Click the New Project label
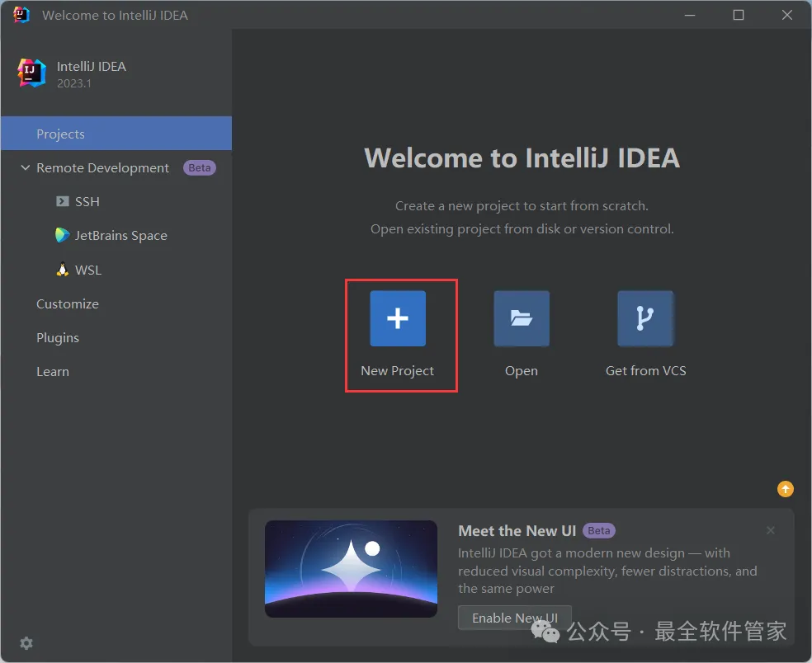812x663 pixels. click(x=397, y=370)
